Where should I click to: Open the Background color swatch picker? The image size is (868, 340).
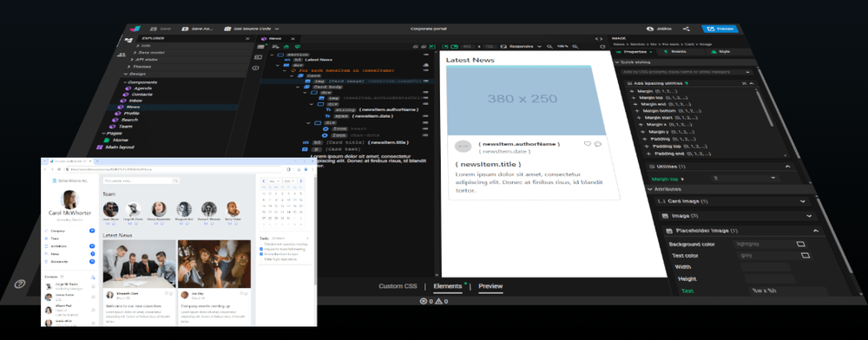point(800,243)
